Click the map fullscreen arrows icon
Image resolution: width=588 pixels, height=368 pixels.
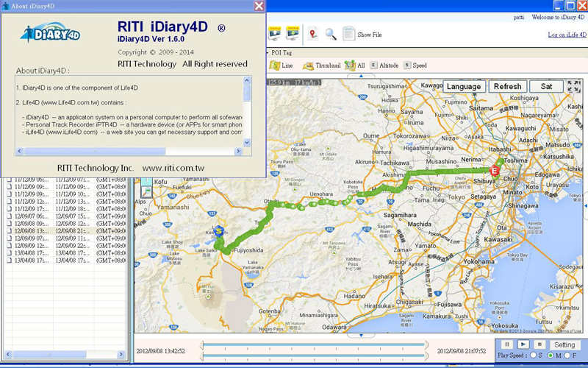click(574, 86)
